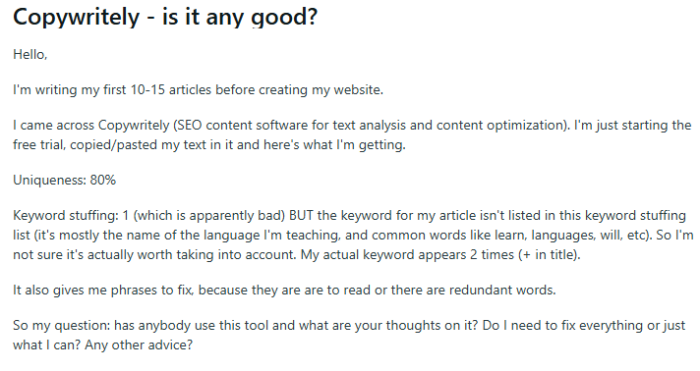The image size is (700, 371).
Task: Click the phrase "(which is apparently bad)"
Action: (x=209, y=216)
